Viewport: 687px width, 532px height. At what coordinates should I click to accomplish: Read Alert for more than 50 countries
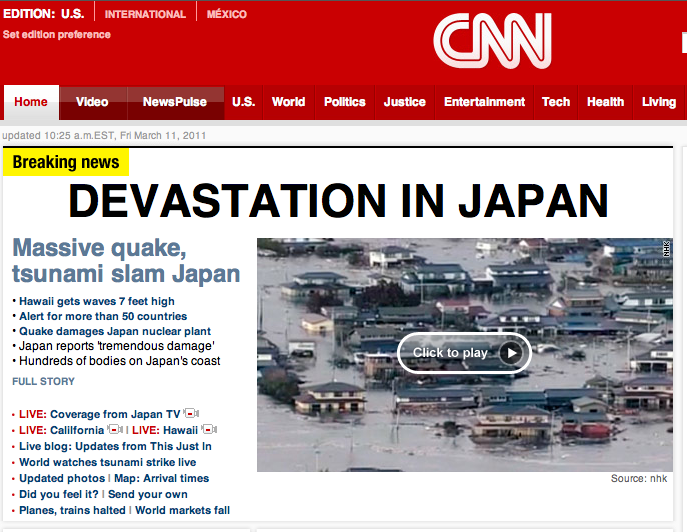coord(103,316)
